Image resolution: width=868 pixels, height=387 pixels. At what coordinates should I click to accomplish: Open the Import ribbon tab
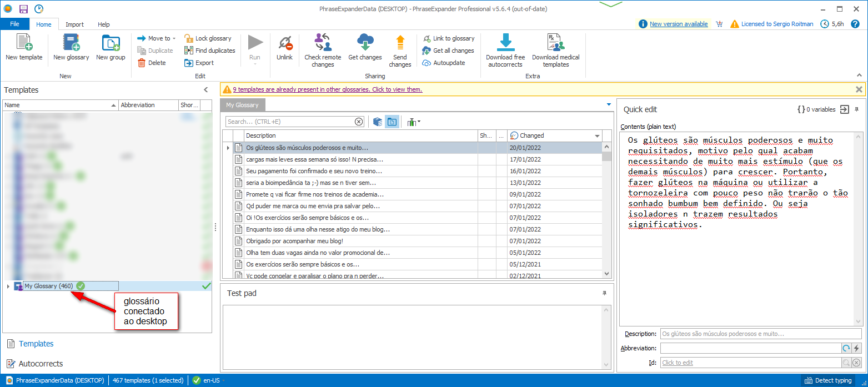pyautogui.click(x=74, y=24)
